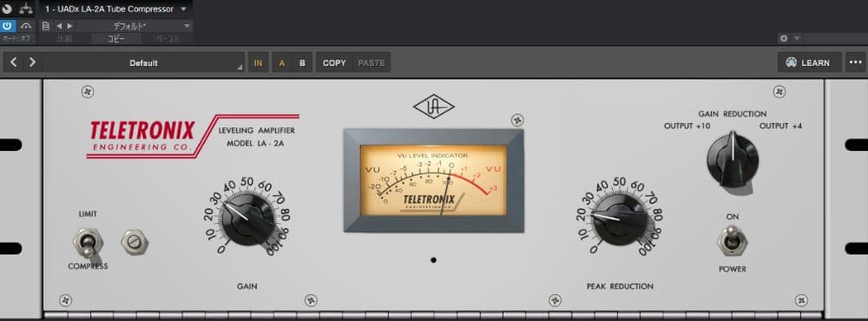This screenshot has width=868, height=321.
Task: Click the VU level indicator meter
Action: pyautogui.click(x=433, y=180)
